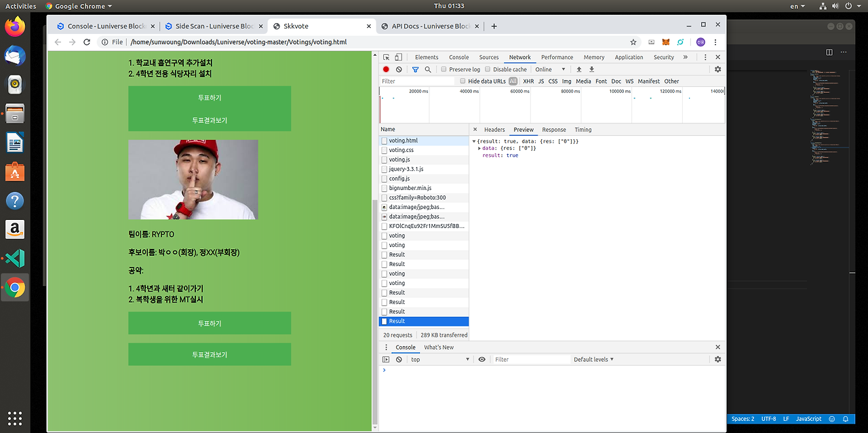Select bignumber.min.js request row
This screenshot has width=868, height=433.
(x=424, y=188)
